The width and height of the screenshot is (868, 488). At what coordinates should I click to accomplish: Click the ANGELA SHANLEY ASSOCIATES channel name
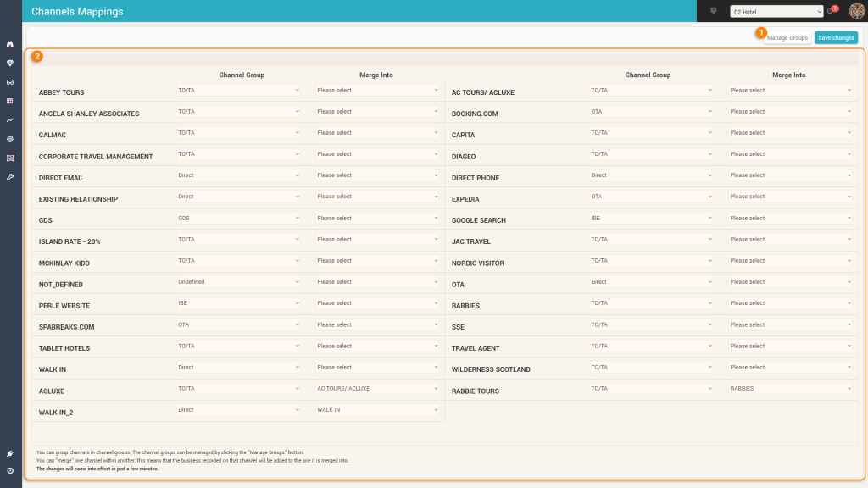[x=89, y=114]
